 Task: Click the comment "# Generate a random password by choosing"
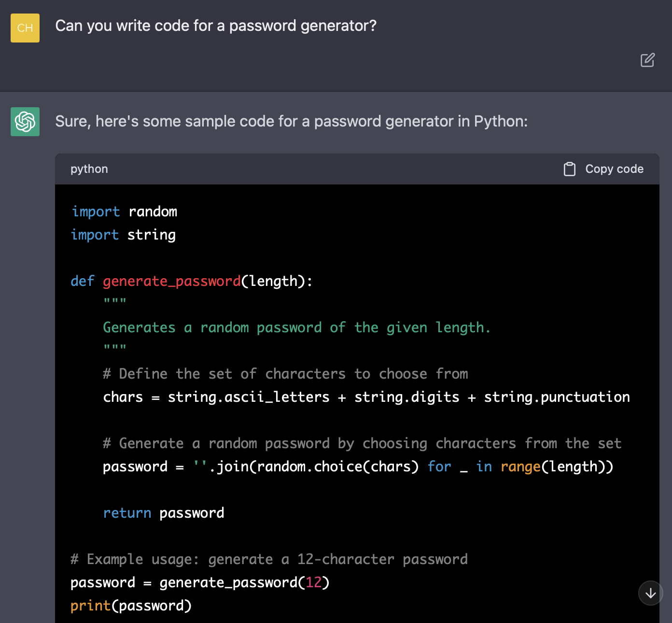coord(362,443)
